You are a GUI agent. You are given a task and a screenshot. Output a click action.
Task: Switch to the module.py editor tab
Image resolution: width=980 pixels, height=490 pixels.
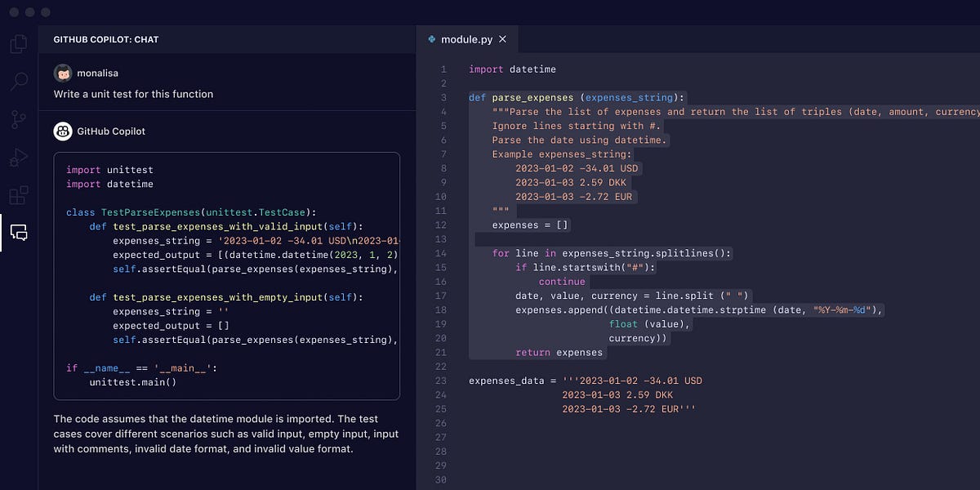pos(465,38)
